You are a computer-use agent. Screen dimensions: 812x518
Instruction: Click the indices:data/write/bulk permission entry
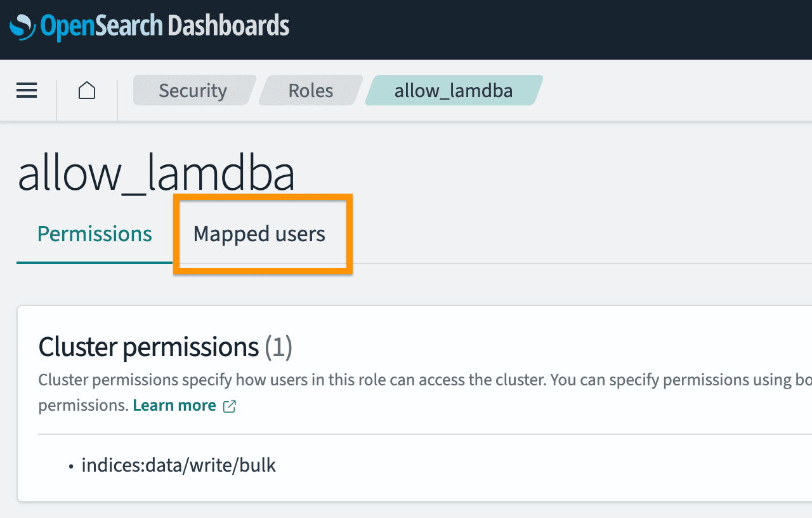pyautogui.click(x=178, y=466)
